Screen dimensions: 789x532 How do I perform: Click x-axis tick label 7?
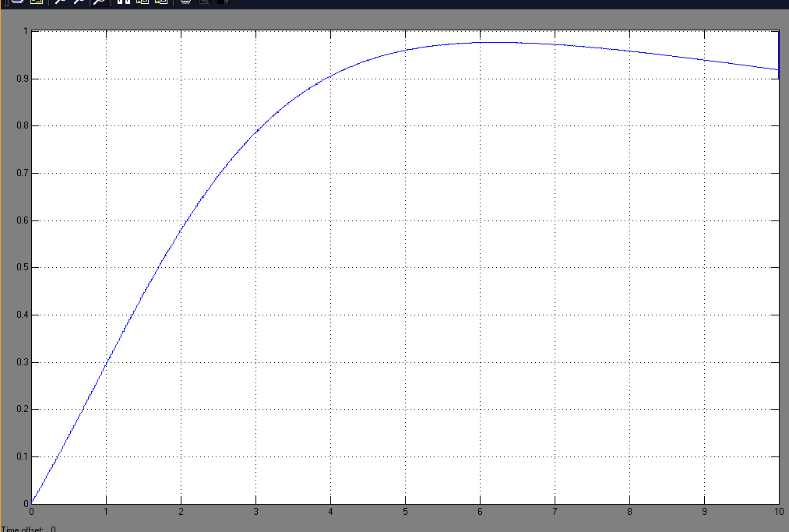[x=555, y=512]
